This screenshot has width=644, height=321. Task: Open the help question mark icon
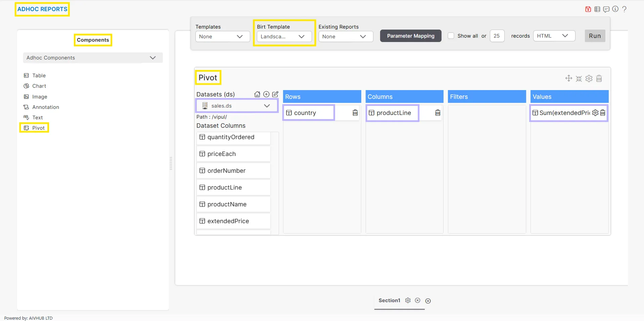624,9
